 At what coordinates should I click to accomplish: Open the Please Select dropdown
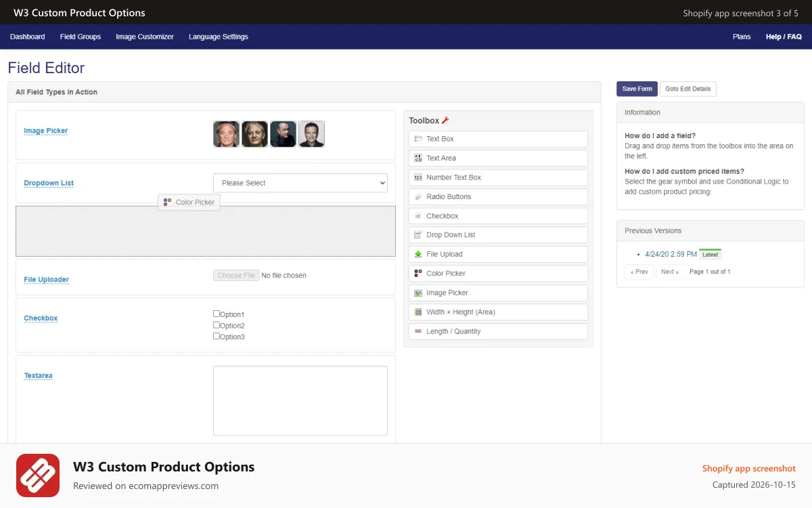click(x=300, y=183)
